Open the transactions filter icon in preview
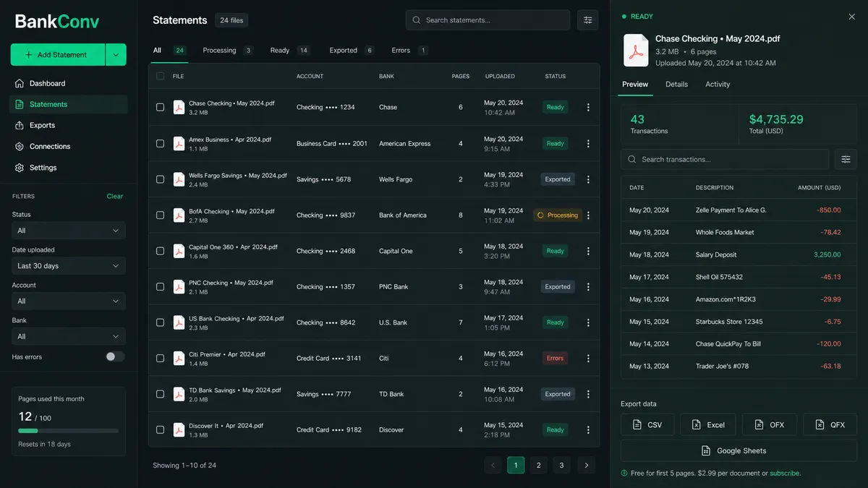Viewport: 868px width, 488px height. tap(846, 159)
